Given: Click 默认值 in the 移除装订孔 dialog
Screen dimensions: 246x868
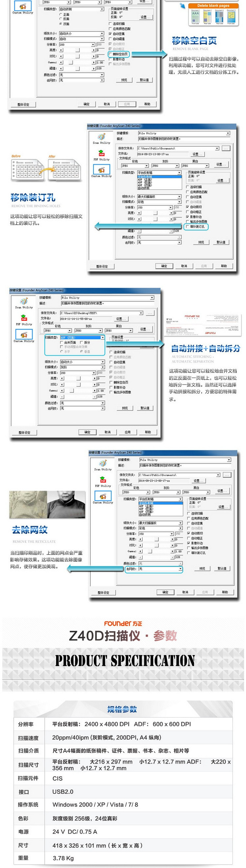Looking at the screenshot, I should click(x=221, y=242).
